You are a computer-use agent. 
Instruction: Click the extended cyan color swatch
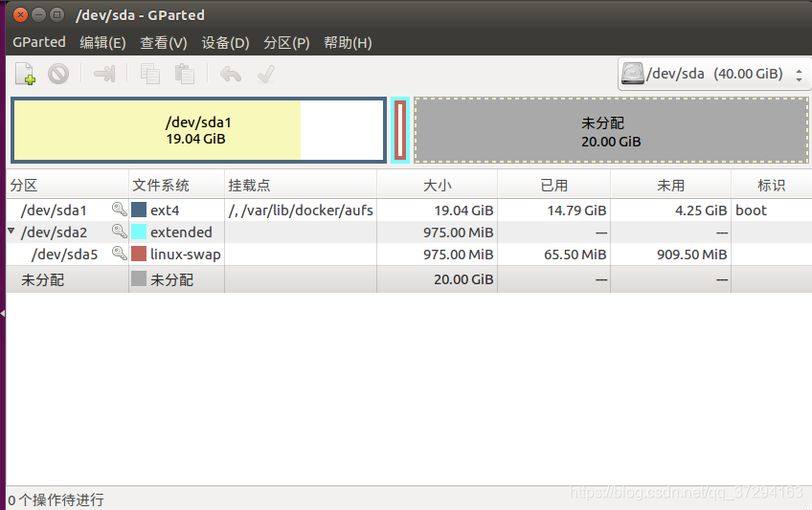pos(139,232)
